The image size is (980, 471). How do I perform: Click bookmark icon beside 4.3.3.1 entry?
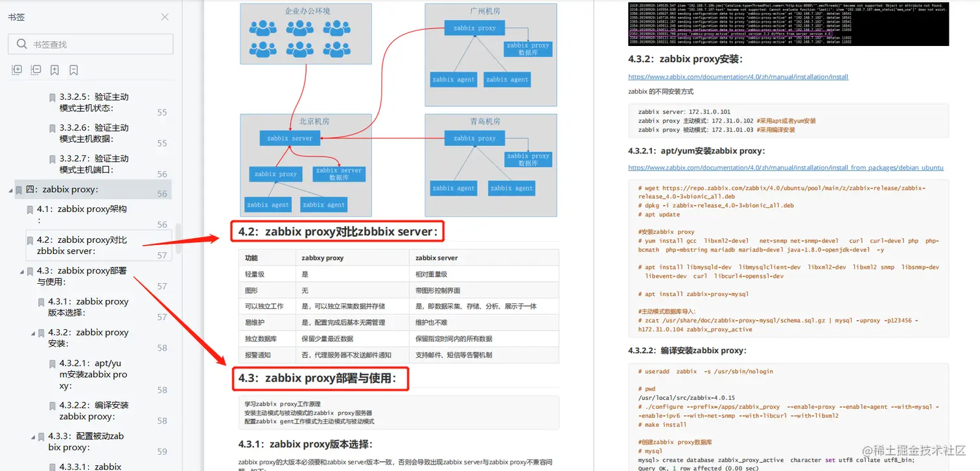(x=52, y=466)
